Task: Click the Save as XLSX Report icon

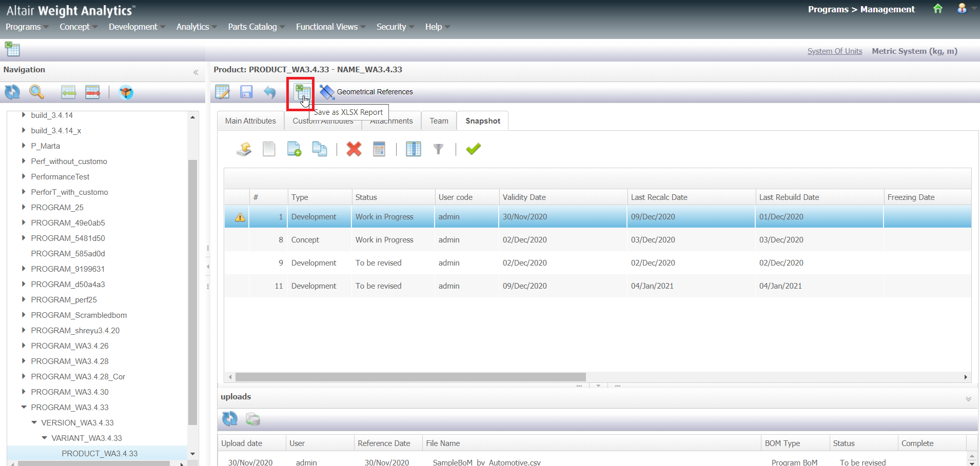Action: pyautogui.click(x=302, y=92)
